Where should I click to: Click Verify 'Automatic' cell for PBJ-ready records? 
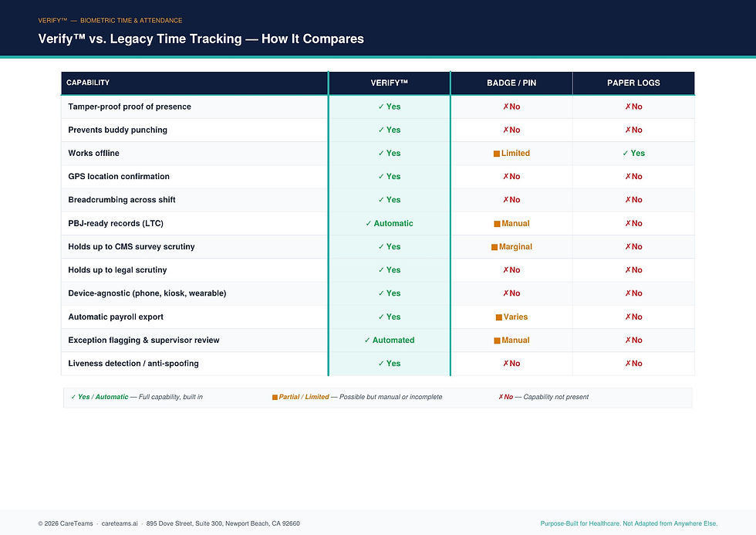[389, 223]
